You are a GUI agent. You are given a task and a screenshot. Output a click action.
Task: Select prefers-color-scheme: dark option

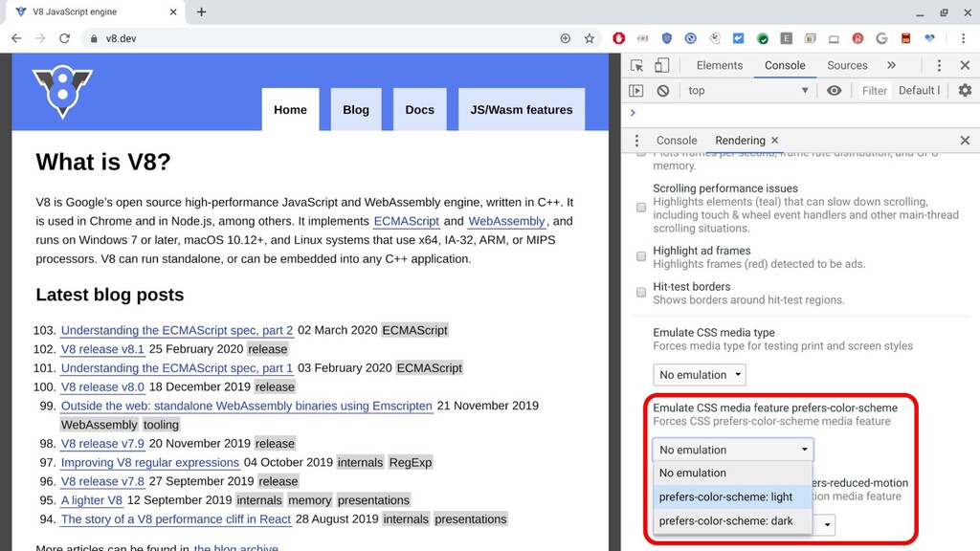click(x=732, y=521)
